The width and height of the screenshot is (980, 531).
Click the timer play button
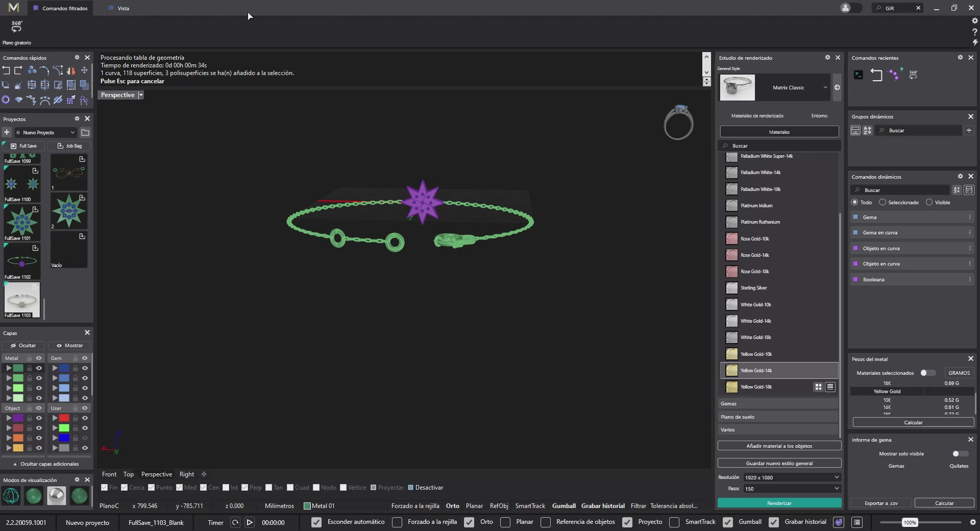[250, 522]
